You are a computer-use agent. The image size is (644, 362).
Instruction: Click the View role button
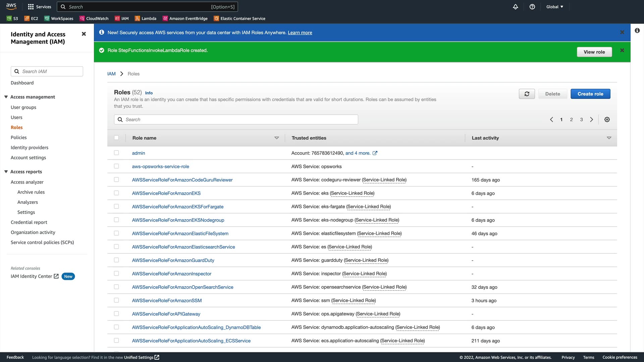(x=594, y=52)
